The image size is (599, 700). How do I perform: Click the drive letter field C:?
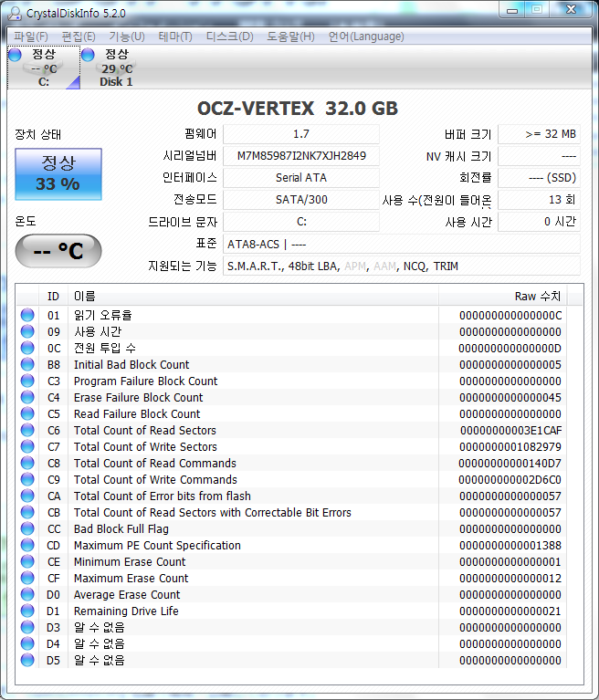pos(301,222)
